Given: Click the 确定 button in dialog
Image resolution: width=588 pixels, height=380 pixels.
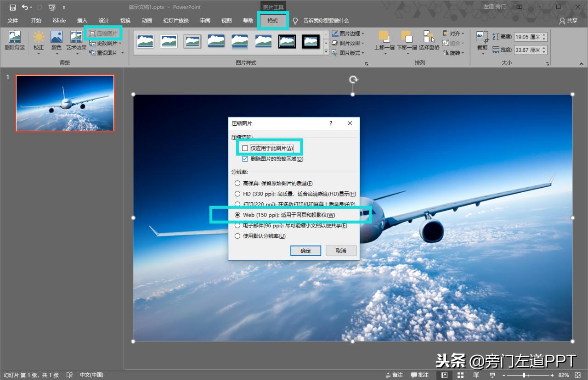Looking at the screenshot, I should [305, 251].
